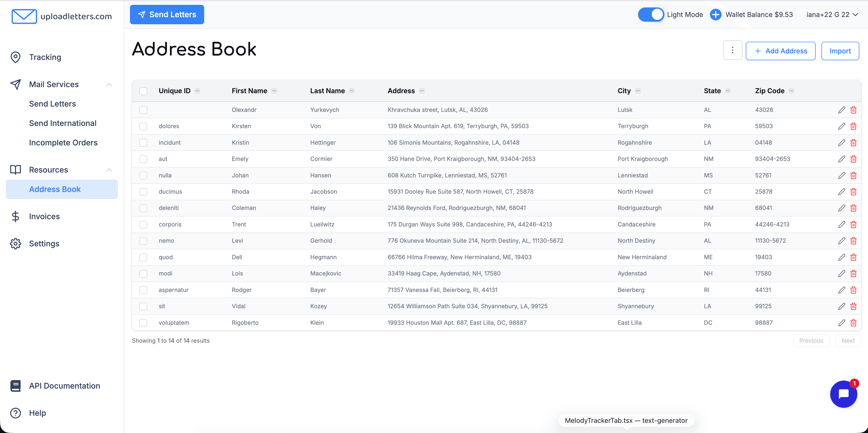Go to the Previous results page
This screenshot has width=868, height=433.
pyautogui.click(x=811, y=341)
